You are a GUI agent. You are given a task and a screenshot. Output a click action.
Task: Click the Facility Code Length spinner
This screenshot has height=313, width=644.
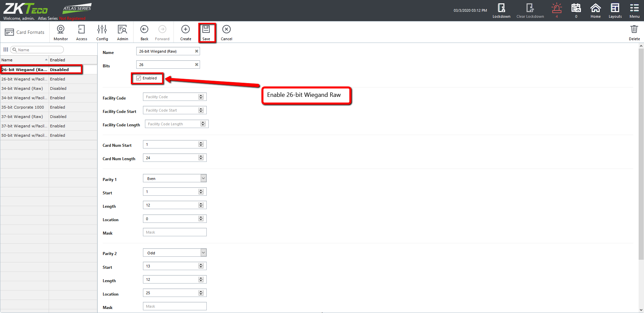click(203, 124)
